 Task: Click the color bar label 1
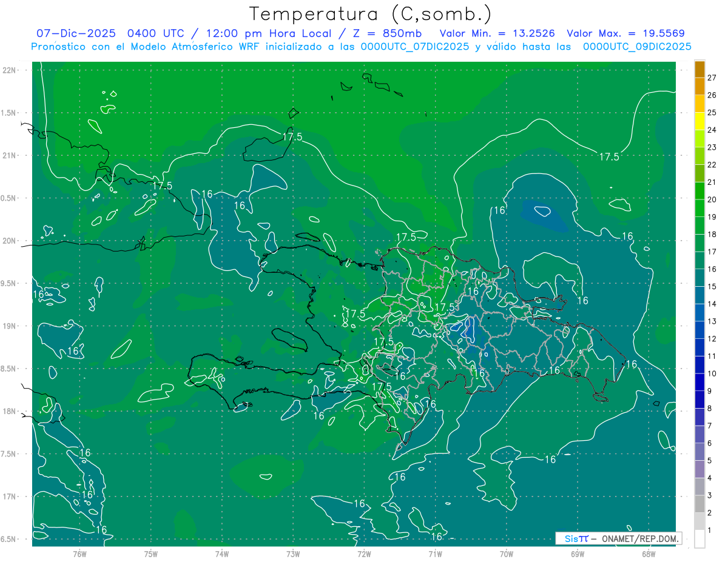709,530
